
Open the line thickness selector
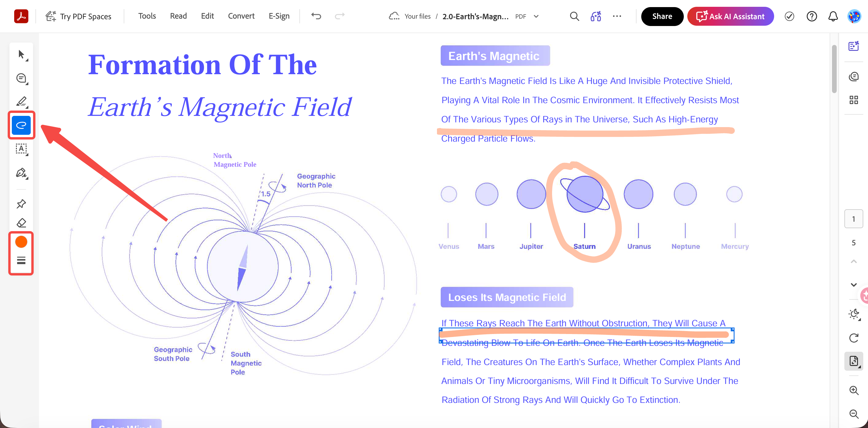point(21,260)
